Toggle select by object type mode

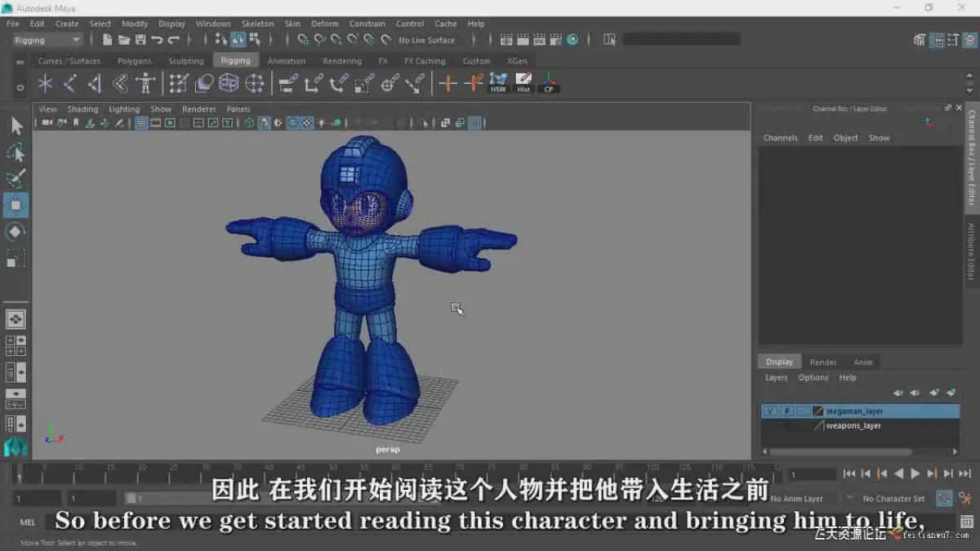tap(238, 40)
